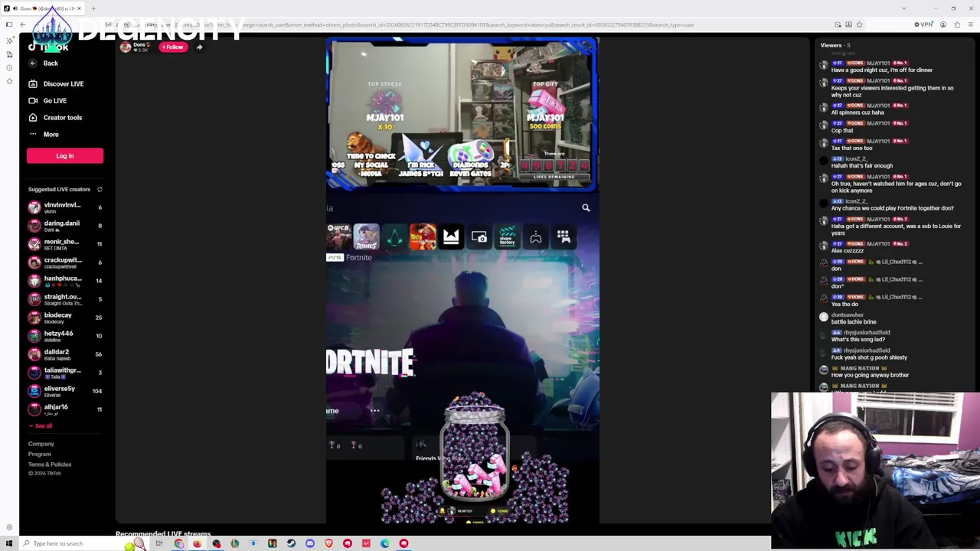Open the browser profile account icon

point(943,25)
